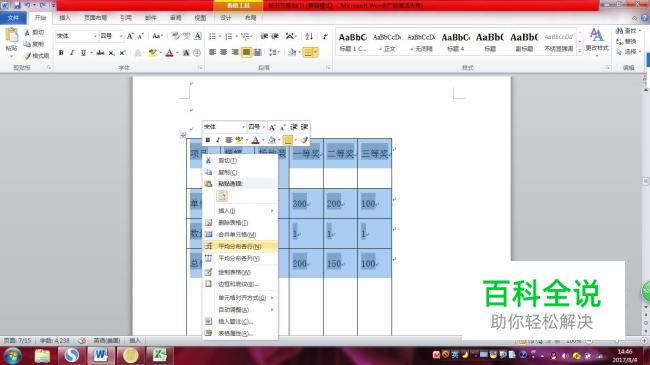Click the Copy (复制) ribbon button
The image size is (650, 365).
pos(34,44)
